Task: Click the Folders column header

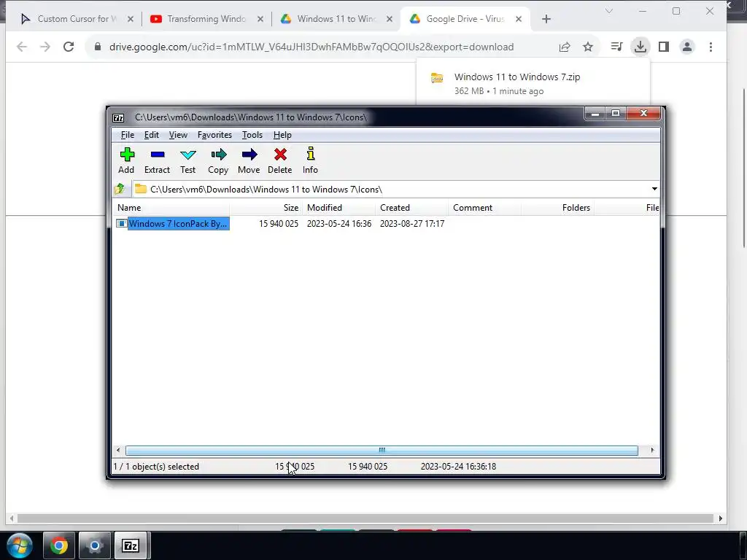Action: click(557, 208)
